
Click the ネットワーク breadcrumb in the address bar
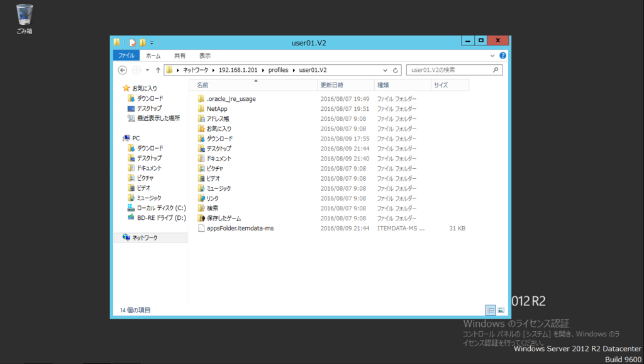click(x=196, y=70)
